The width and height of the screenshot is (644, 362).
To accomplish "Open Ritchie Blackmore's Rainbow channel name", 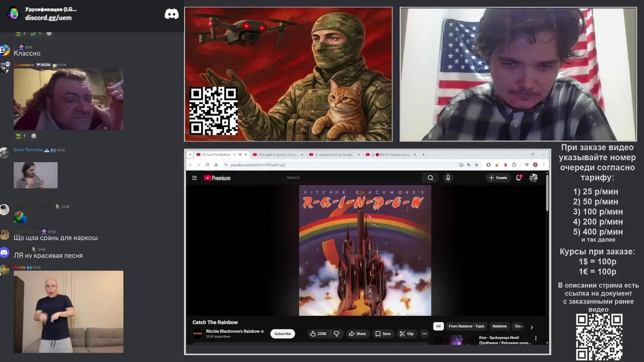I will point(232,331).
